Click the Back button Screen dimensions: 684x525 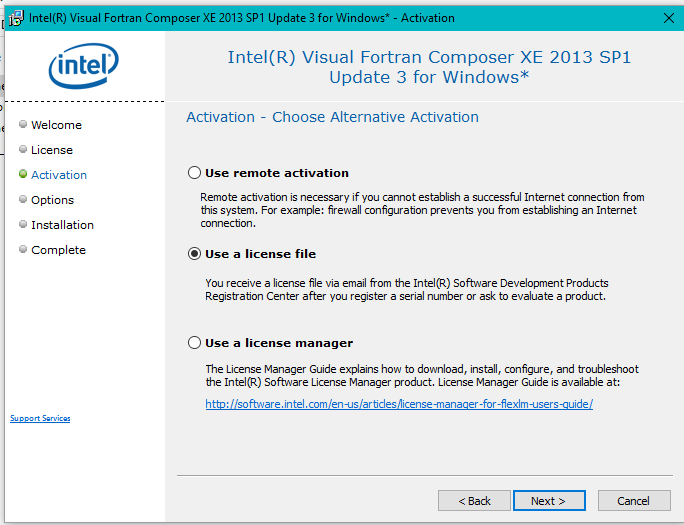[474, 501]
